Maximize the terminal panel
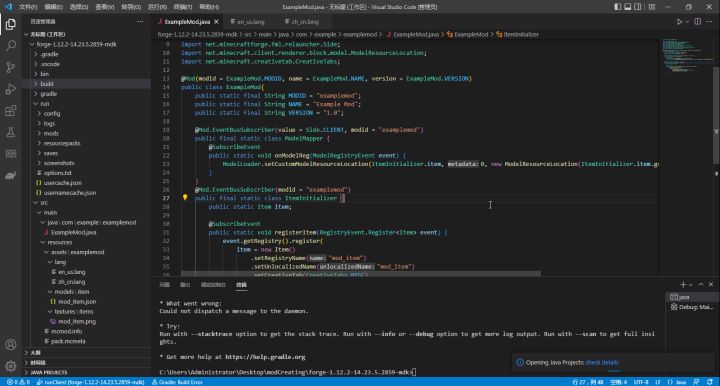Image resolution: width=720 pixels, height=386 pixels. tap(701, 285)
